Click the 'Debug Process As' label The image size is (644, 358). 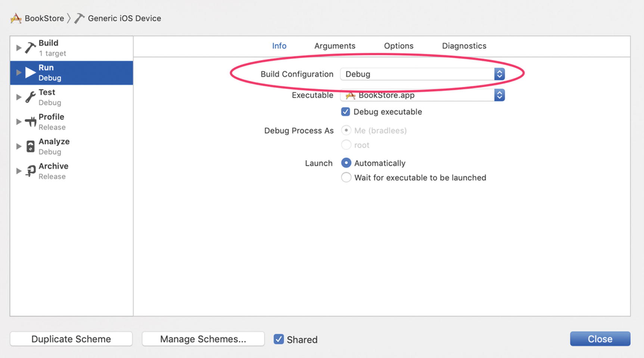point(299,131)
